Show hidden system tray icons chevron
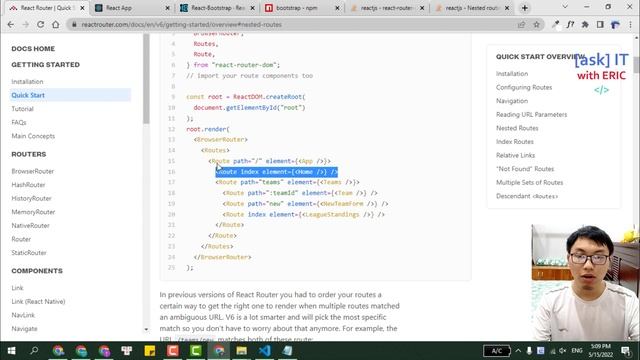 pos(518,351)
